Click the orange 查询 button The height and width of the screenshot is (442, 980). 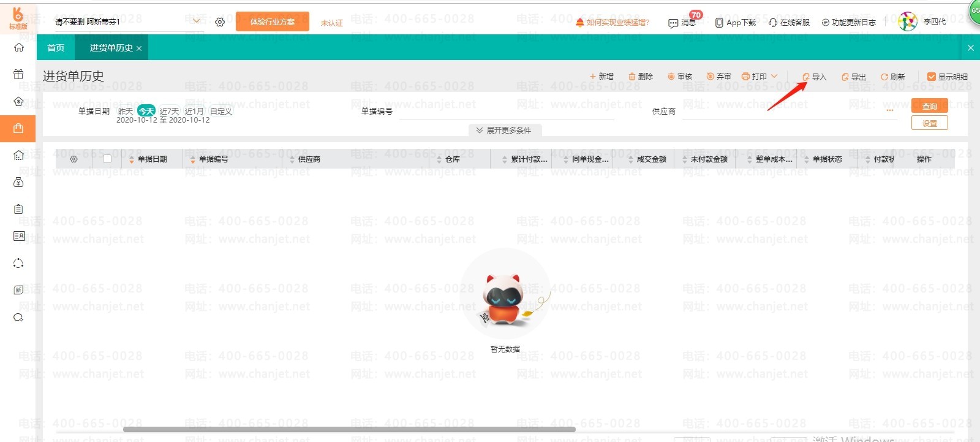pos(929,106)
